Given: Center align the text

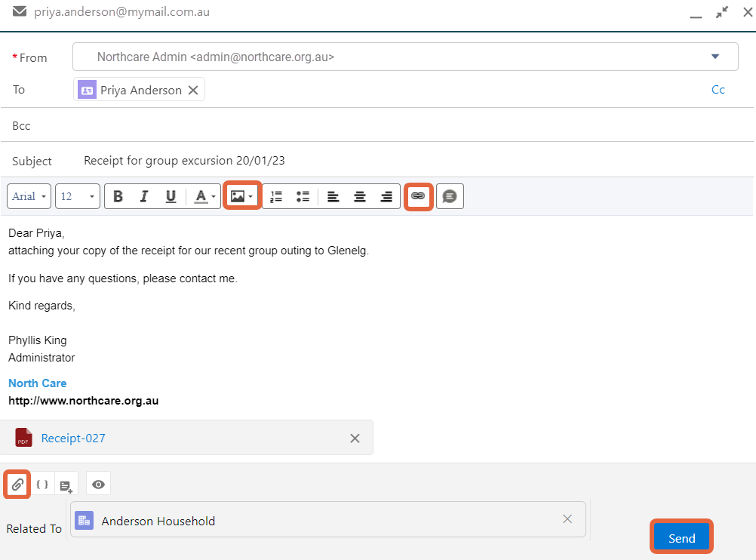Looking at the screenshot, I should (x=360, y=196).
